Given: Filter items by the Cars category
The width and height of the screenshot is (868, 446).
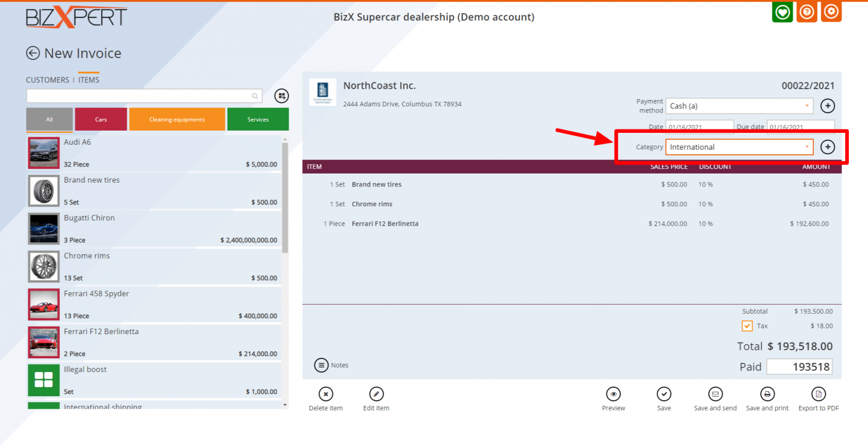Looking at the screenshot, I should coord(101,119).
